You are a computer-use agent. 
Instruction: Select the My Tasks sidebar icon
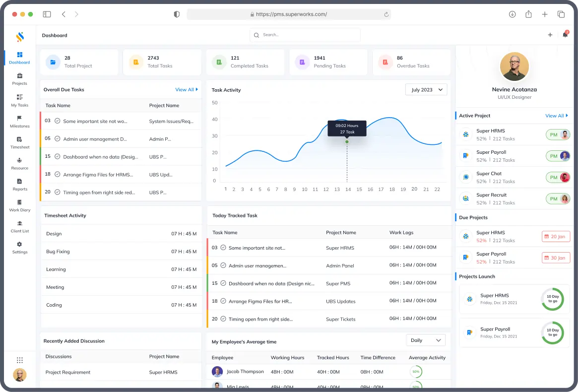19,101
